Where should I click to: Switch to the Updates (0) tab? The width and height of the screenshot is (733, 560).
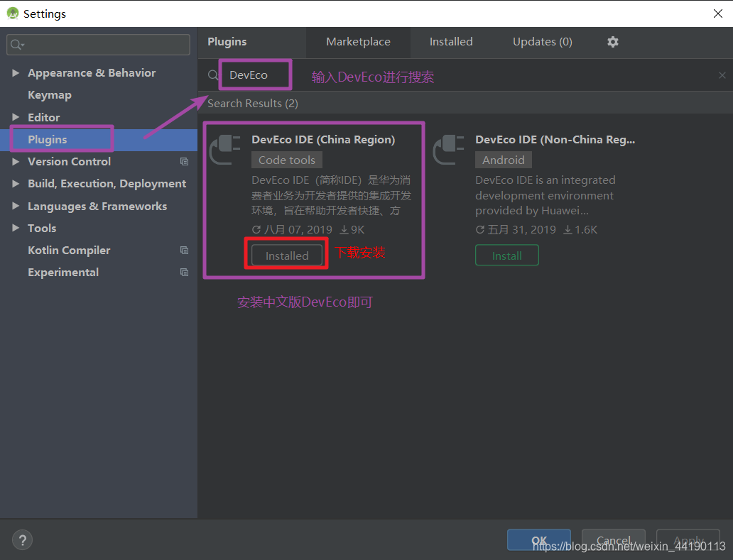point(542,42)
